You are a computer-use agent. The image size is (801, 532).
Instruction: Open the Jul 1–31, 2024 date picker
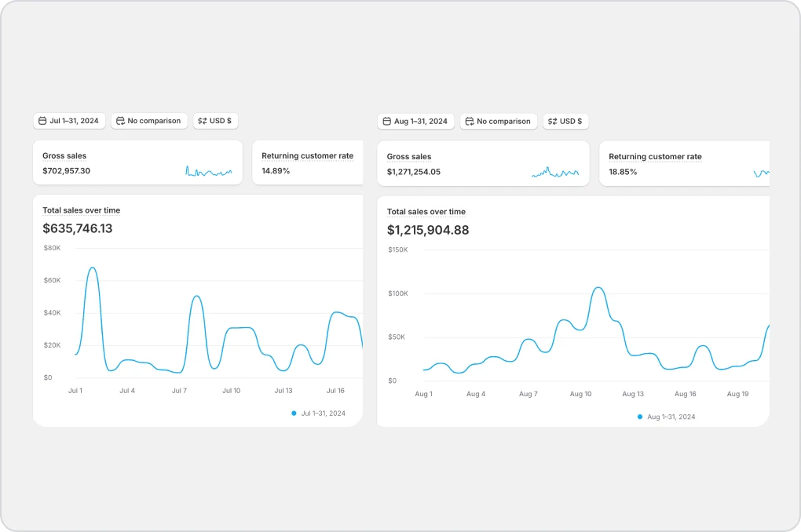[69, 121]
